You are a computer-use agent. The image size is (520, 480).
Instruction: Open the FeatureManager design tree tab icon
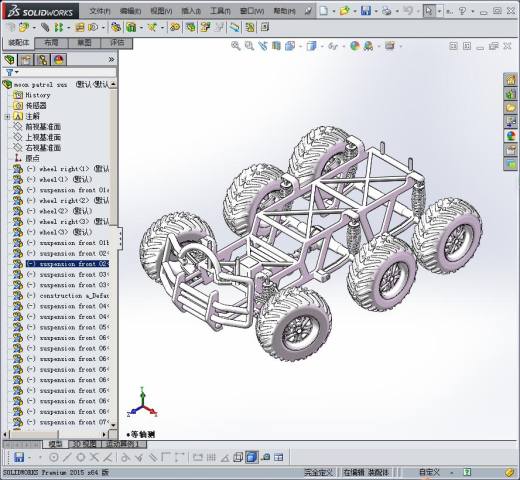pyautogui.click(x=10, y=60)
